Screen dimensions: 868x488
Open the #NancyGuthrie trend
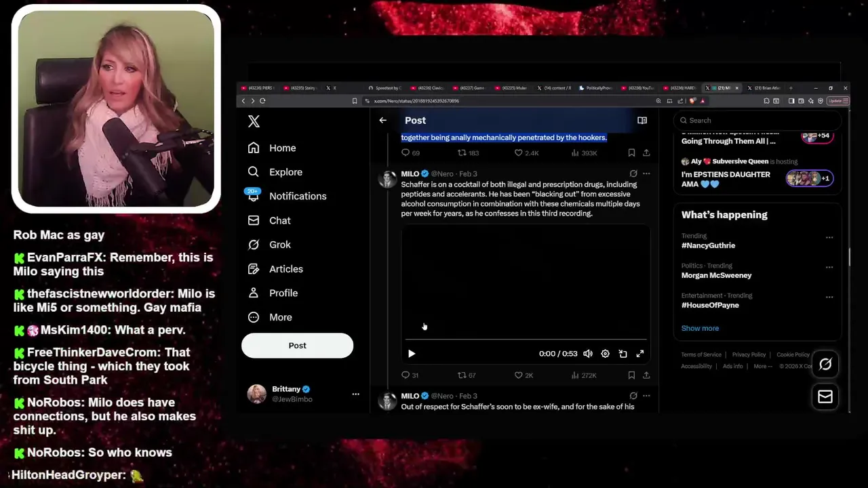pos(708,245)
